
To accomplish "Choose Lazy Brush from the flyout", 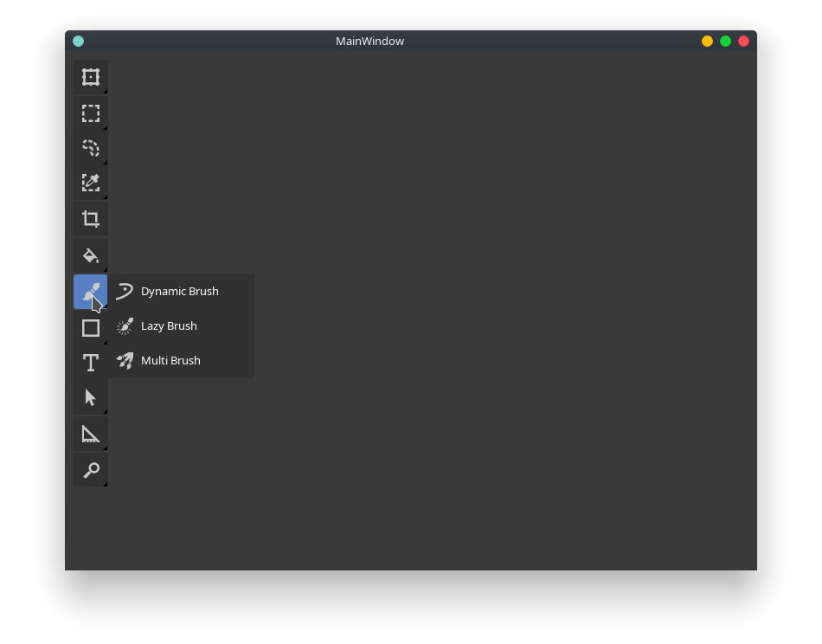I will pyautogui.click(x=181, y=326).
